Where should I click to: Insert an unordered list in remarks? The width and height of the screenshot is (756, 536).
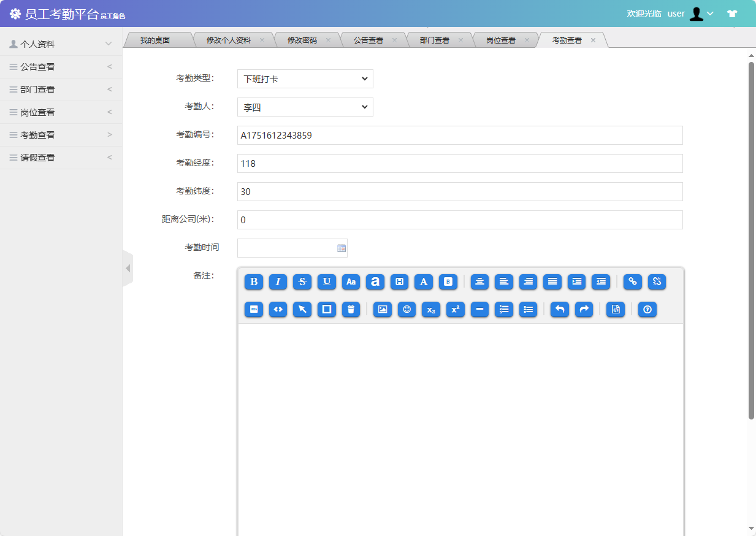[x=529, y=310]
